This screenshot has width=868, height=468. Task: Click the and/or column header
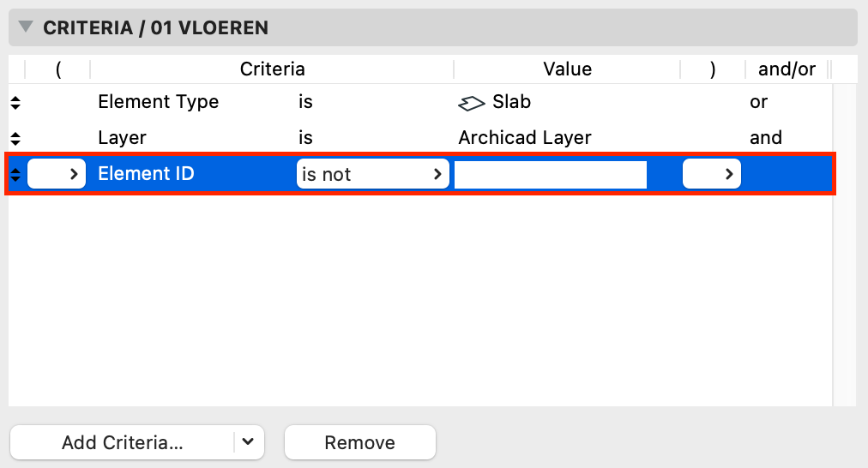point(786,69)
